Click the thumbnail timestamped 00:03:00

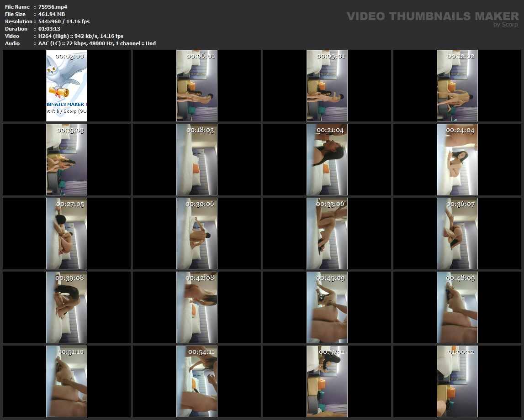point(67,85)
